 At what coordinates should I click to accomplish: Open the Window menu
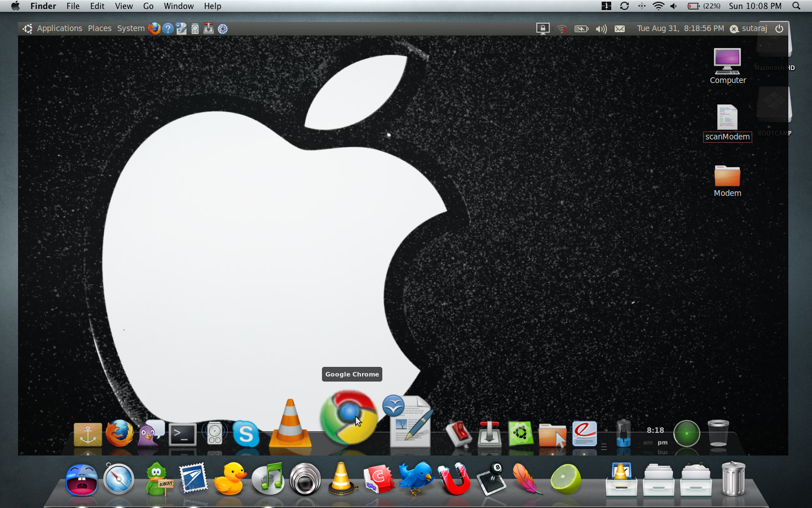[x=179, y=6]
